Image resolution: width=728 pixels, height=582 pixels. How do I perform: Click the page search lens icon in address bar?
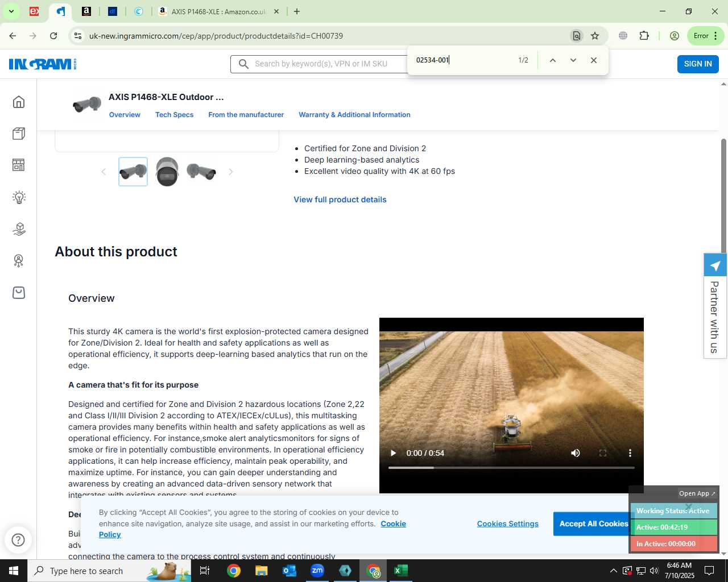click(x=577, y=36)
